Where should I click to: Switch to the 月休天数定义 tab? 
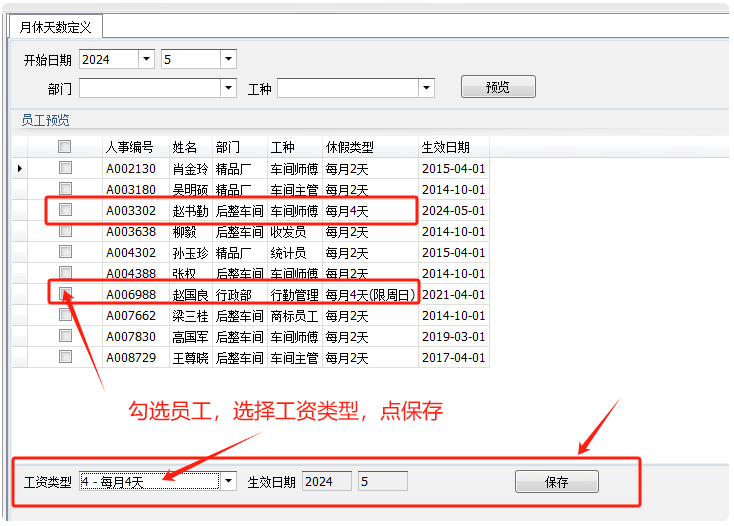click(x=56, y=27)
